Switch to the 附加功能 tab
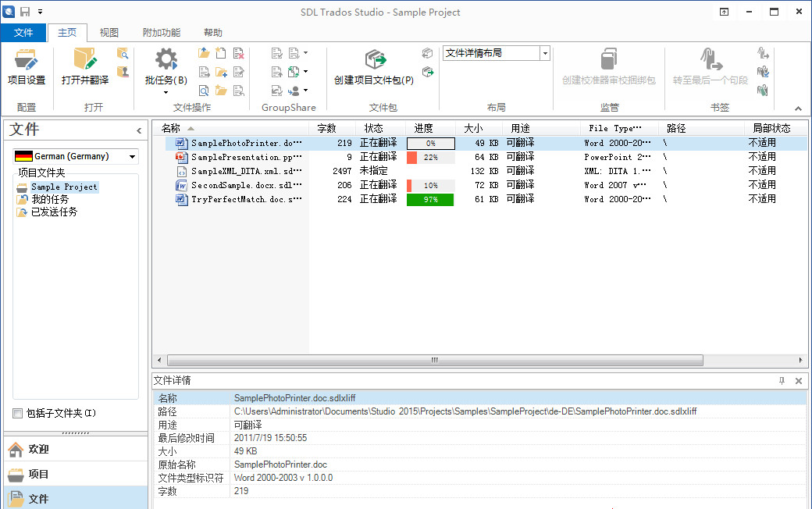 coord(162,33)
